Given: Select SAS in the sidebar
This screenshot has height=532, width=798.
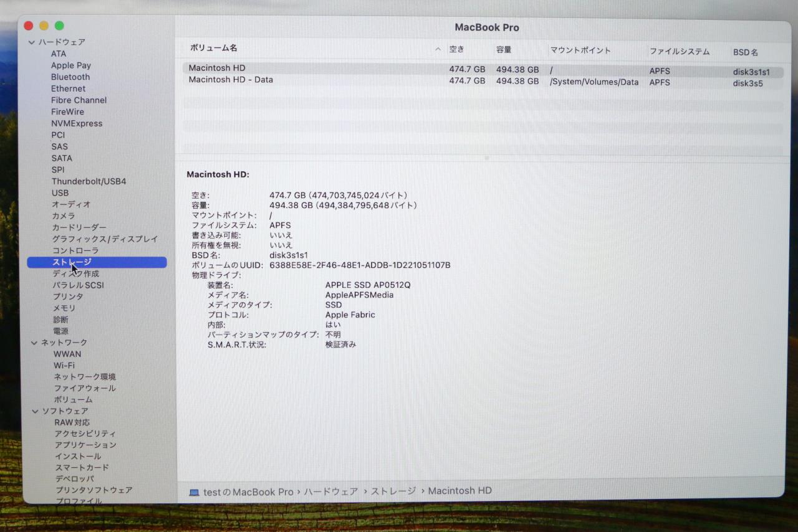Looking at the screenshot, I should point(59,146).
